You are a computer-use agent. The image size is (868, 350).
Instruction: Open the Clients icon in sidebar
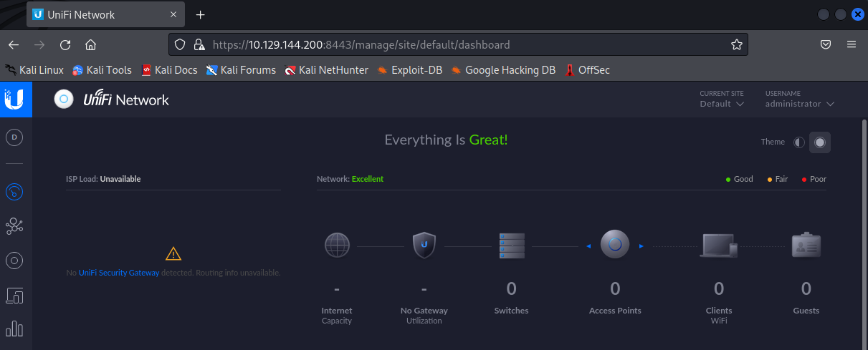[x=14, y=295]
